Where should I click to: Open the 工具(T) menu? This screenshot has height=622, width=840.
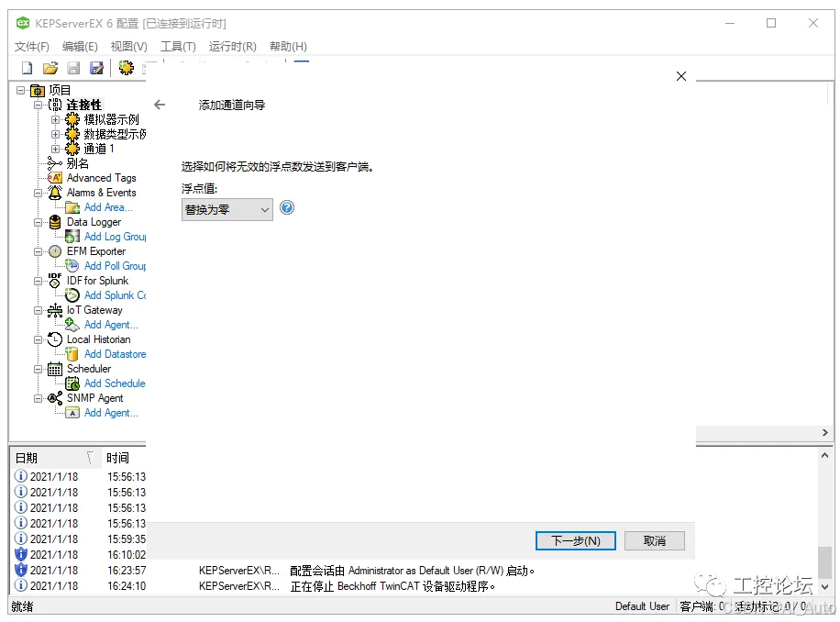(179, 47)
